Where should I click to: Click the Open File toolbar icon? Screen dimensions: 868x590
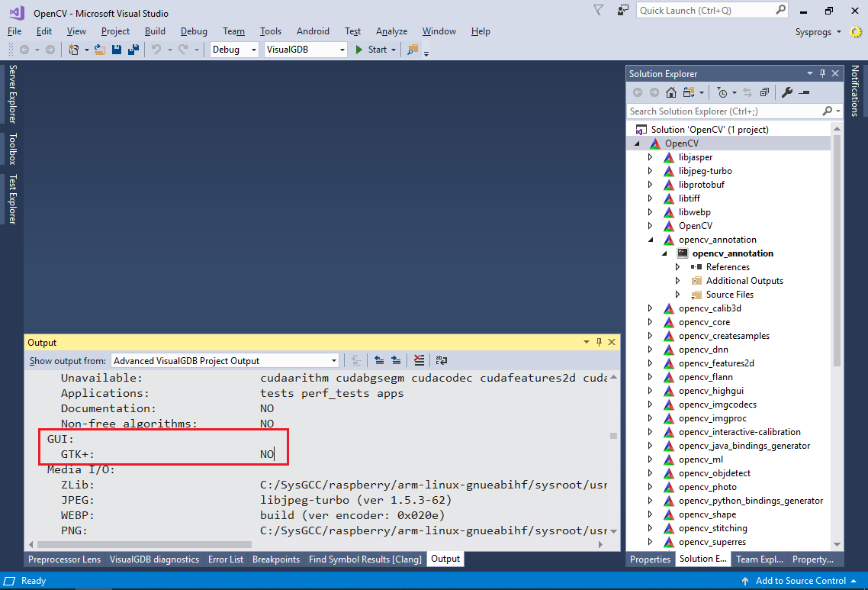click(99, 50)
